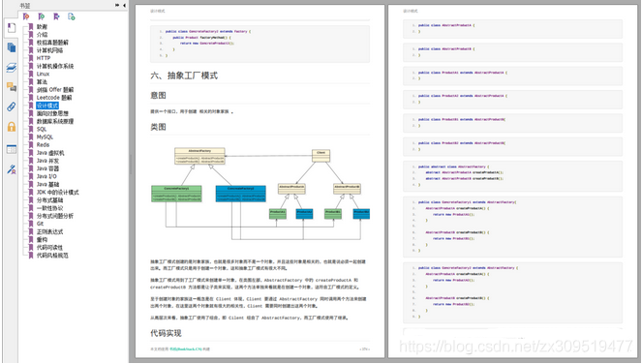
Task: Open the 书栈(BookStack.CN) link in page footer
Action: point(186,349)
